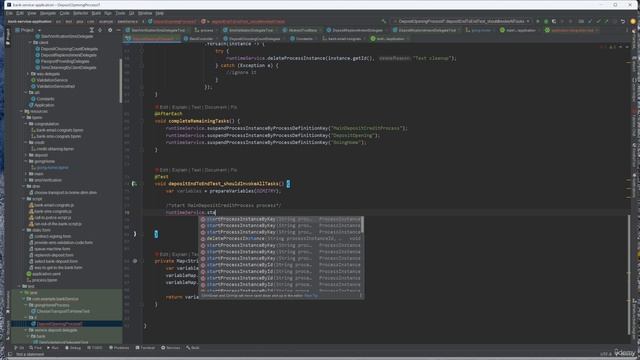Viewport: 640px width, 360px height.
Task: Click the Project panel vertical scrollbar
Action: (120, 81)
